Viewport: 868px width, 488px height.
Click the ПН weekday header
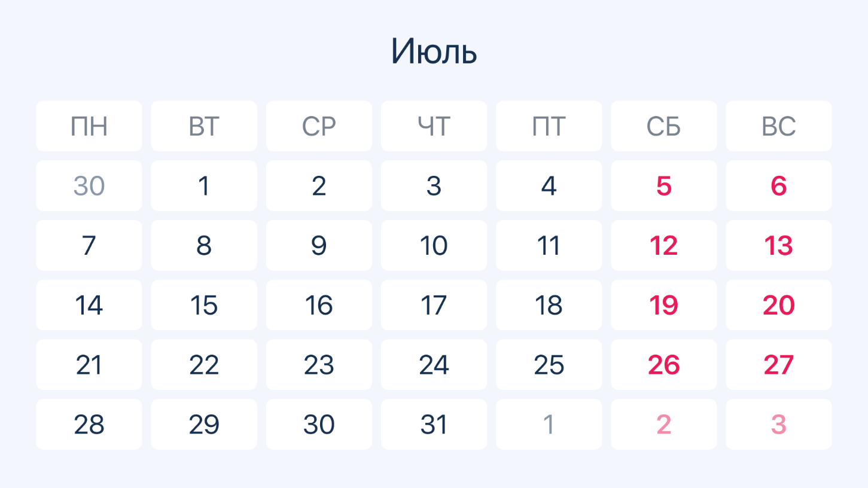(x=89, y=126)
